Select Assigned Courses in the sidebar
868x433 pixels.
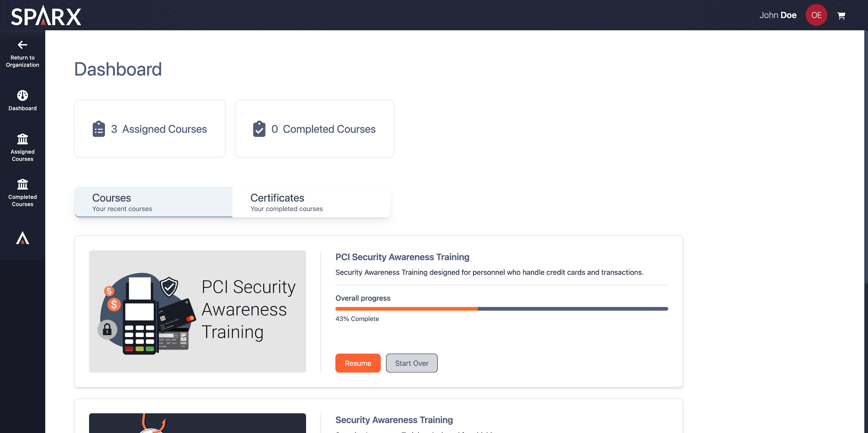pos(22,147)
